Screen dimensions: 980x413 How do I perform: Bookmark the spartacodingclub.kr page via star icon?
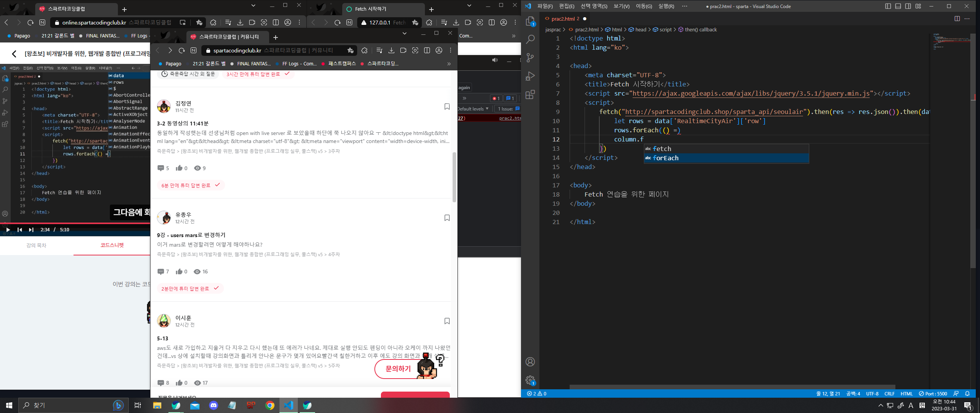pos(350,50)
